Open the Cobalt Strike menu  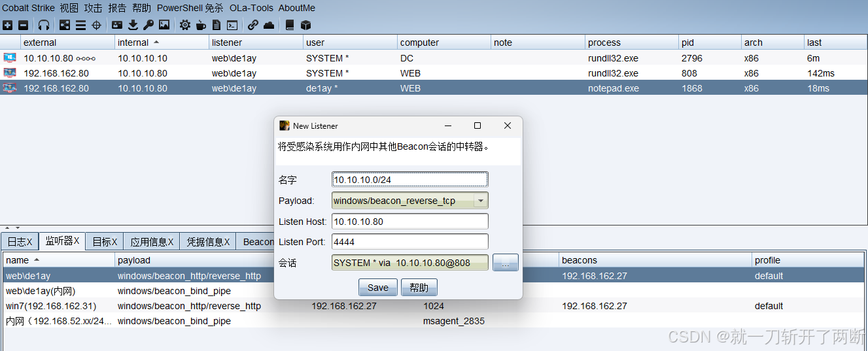point(28,8)
